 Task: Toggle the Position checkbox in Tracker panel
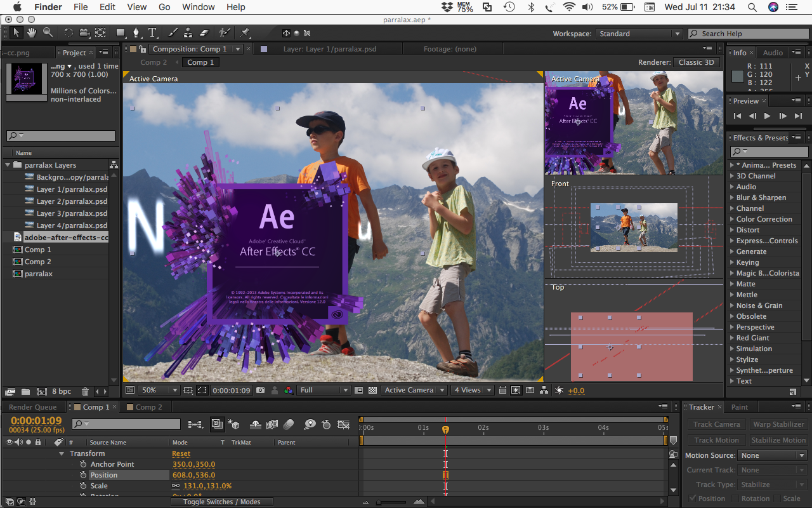pos(692,498)
